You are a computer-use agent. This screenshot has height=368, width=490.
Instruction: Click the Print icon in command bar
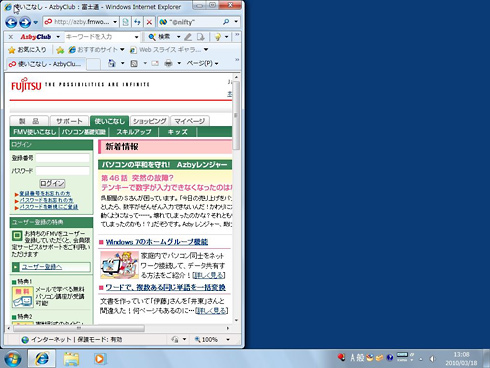point(168,63)
